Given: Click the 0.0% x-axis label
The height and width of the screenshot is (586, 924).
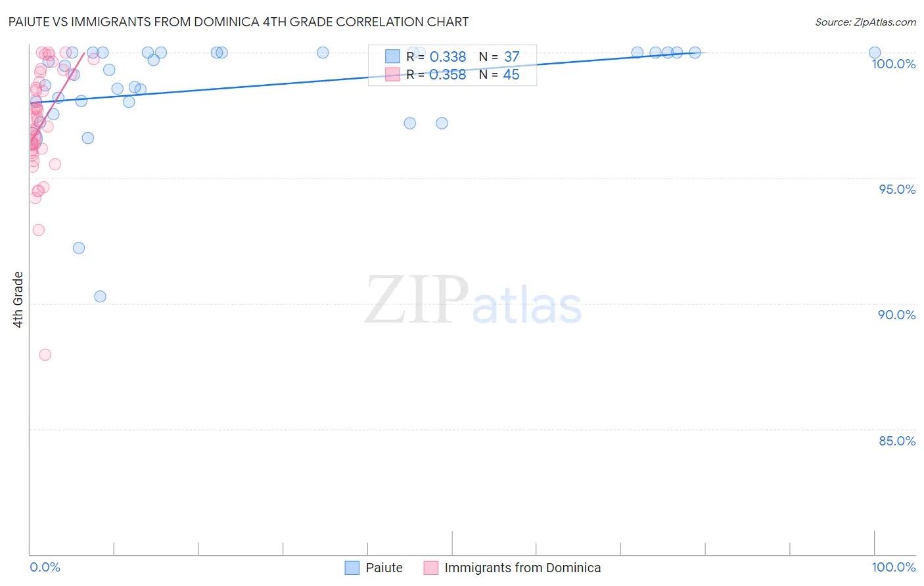Looking at the screenshot, I should pyautogui.click(x=45, y=567).
